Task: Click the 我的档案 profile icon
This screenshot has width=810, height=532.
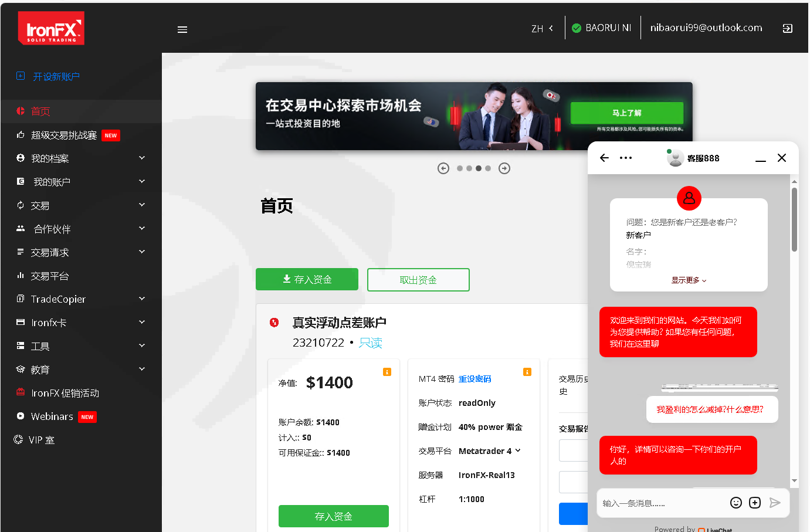Action: pyautogui.click(x=21, y=158)
